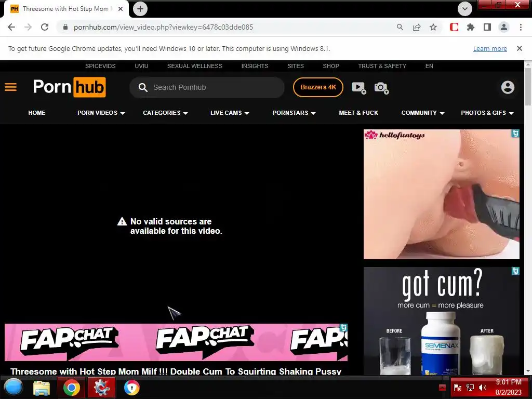Click the ad marker icon on pink banner
Viewport: 532px width, 399px height.
(x=344, y=327)
